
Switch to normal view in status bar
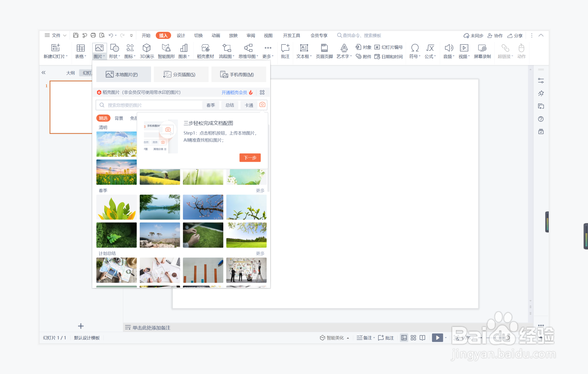(404, 338)
